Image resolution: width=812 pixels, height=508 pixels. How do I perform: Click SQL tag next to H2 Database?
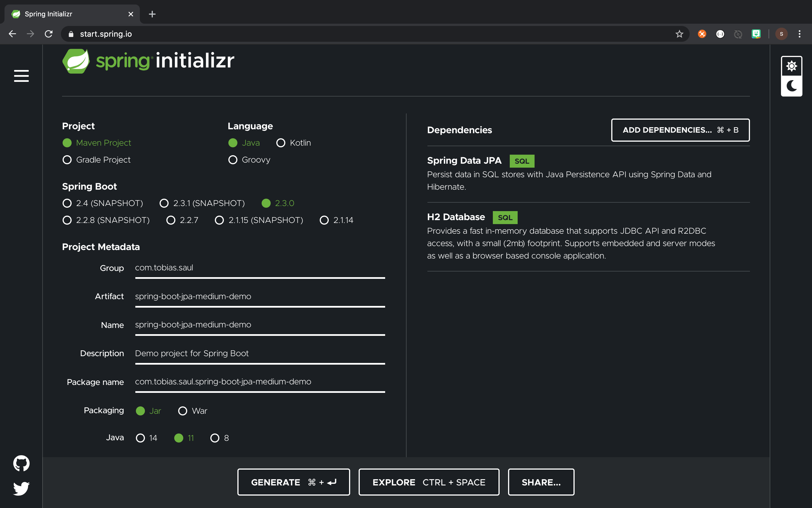pos(505,218)
